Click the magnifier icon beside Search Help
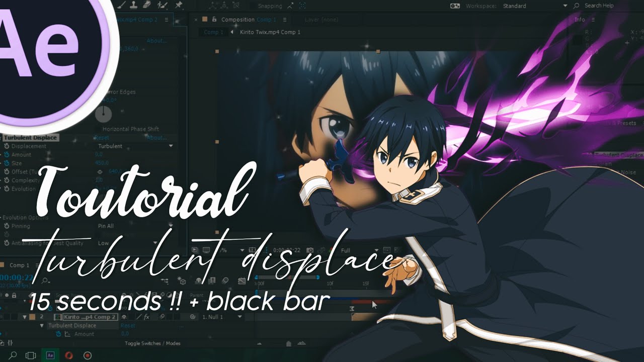The width and height of the screenshot is (644, 362). (x=577, y=6)
